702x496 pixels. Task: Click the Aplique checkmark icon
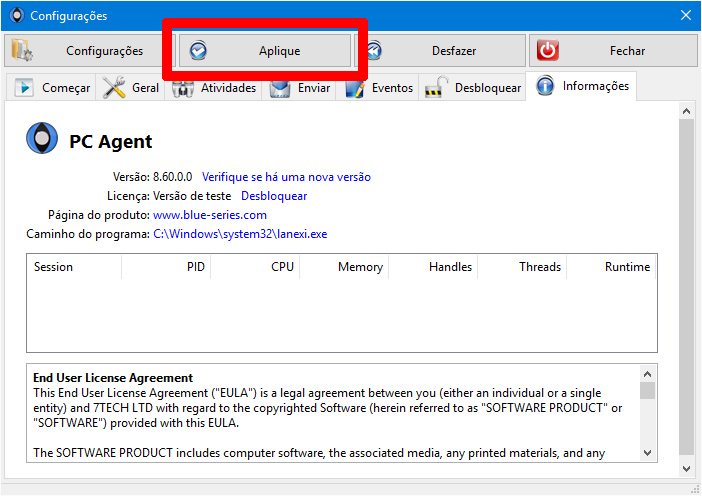click(x=198, y=51)
